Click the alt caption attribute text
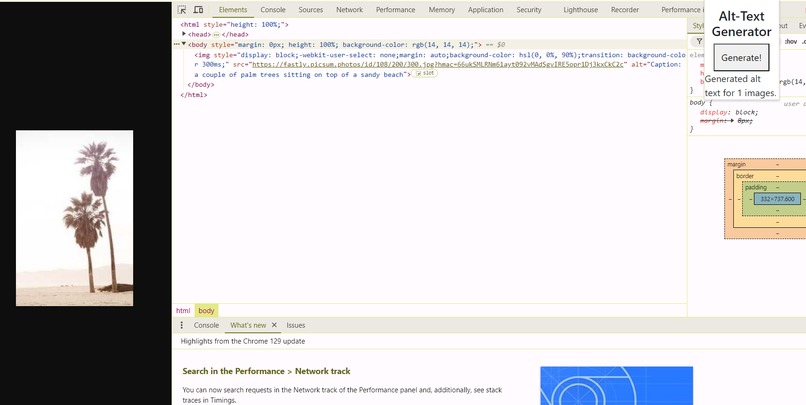Image resolution: width=806 pixels, height=405 pixels. pos(440,69)
